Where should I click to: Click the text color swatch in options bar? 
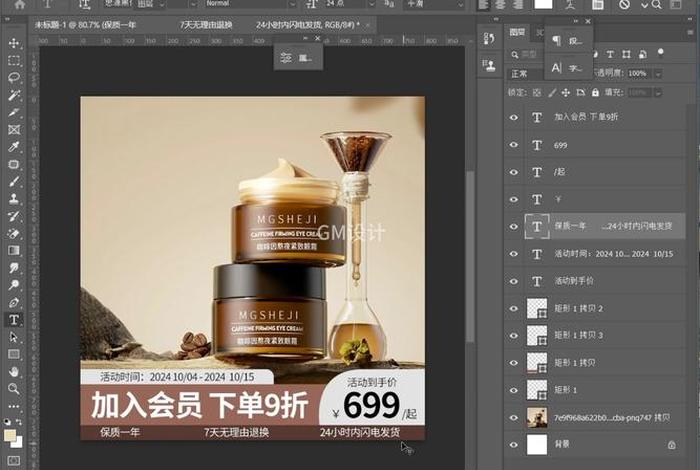[x=545, y=5]
